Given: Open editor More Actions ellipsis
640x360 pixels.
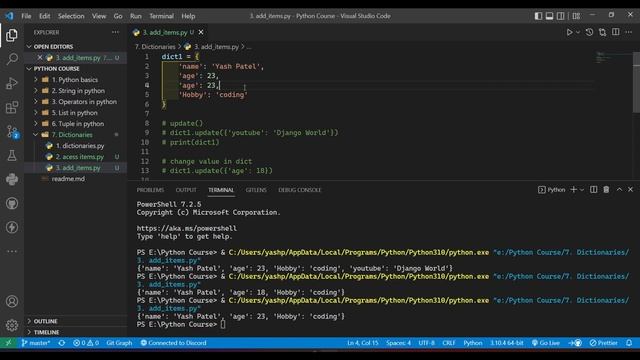Looking at the screenshot, I should coord(629,32).
